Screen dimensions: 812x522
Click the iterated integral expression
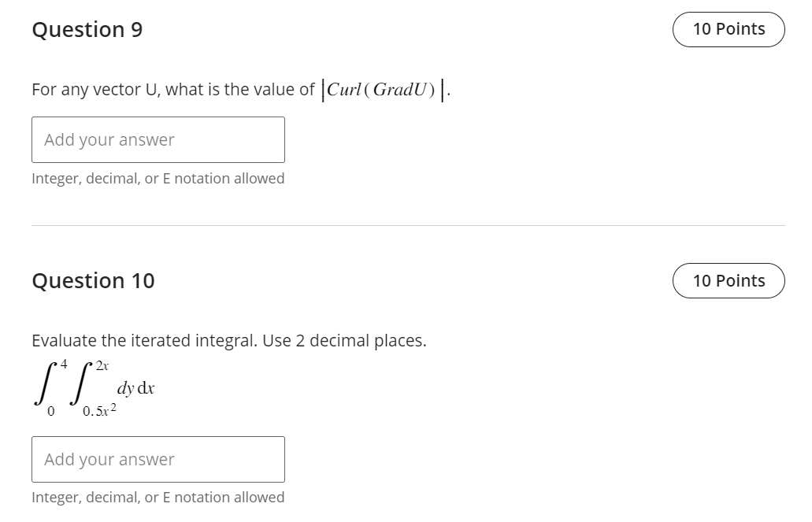pyautogui.click(x=95, y=388)
